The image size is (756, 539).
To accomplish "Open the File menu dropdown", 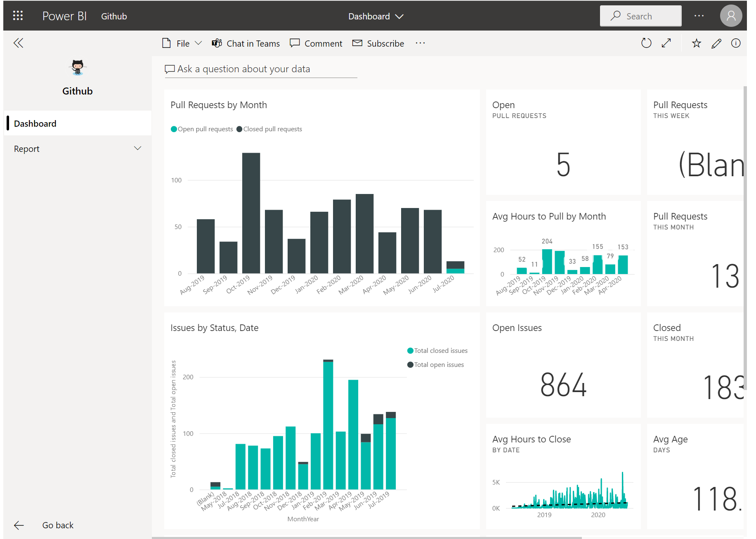I will pyautogui.click(x=182, y=43).
